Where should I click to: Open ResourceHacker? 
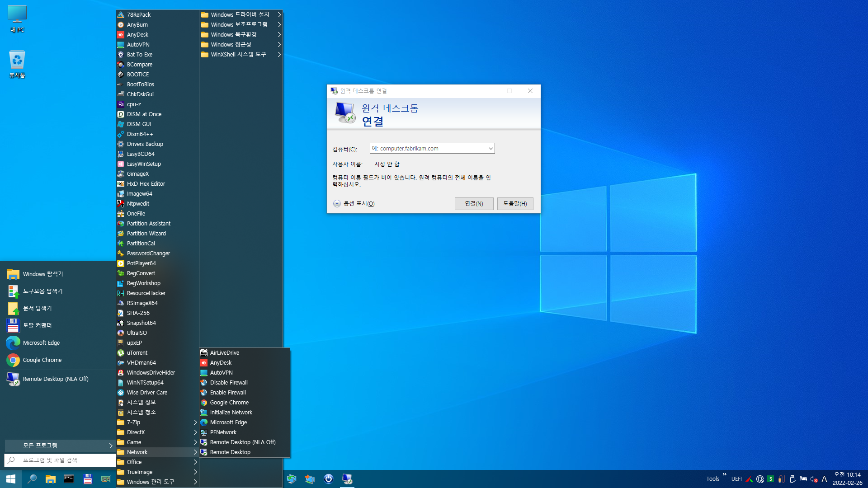pos(157,293)
